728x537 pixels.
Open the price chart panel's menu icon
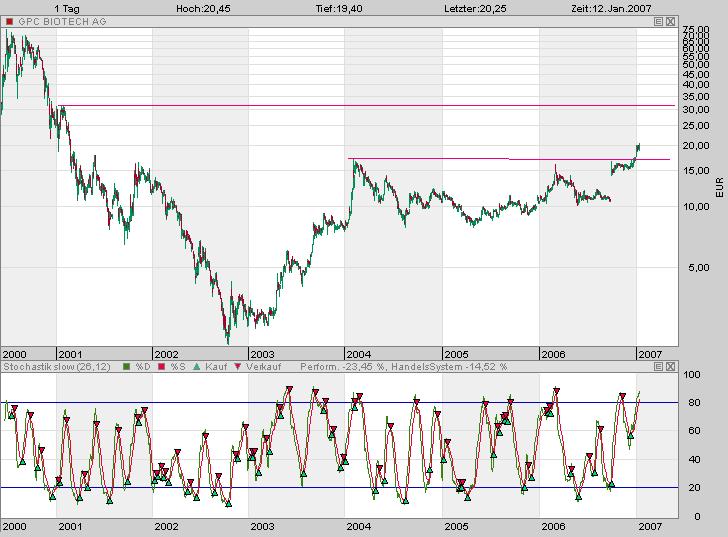click(658, 21)
